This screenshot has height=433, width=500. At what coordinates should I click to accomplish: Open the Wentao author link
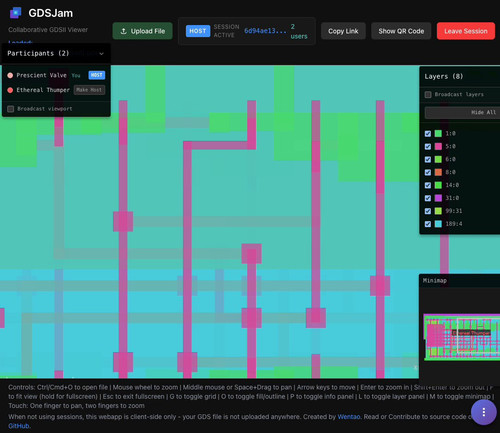pos(349,417)
